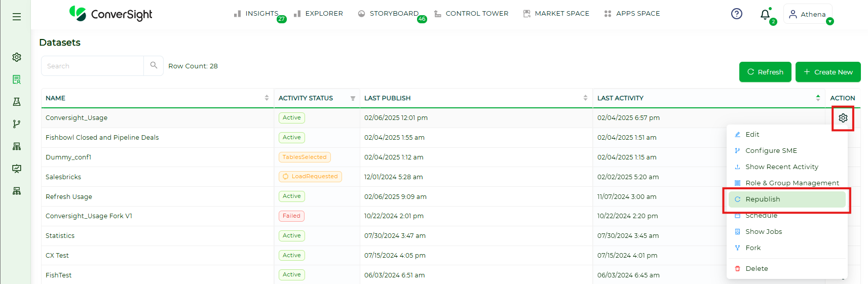Open the branch icon in sidebar

pos(17,124)
